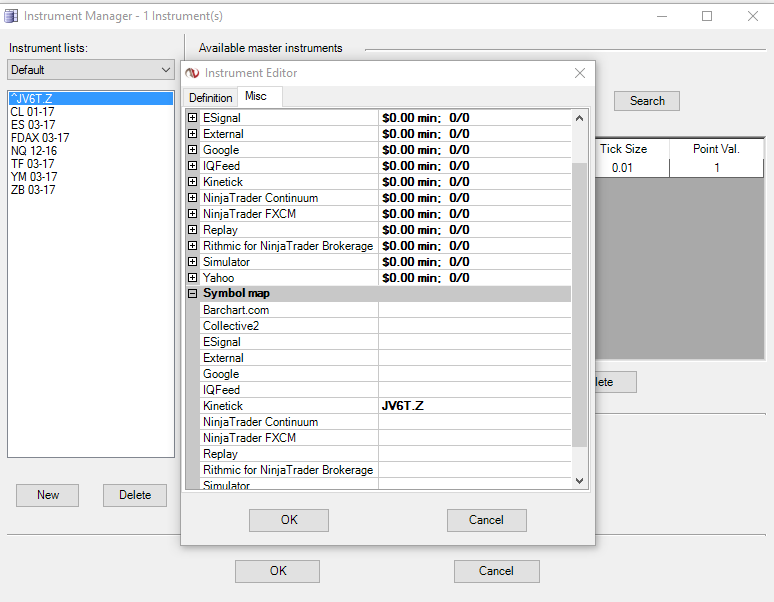
Task: Click the Delete button under instrument list
Action: tap(135, 495)
